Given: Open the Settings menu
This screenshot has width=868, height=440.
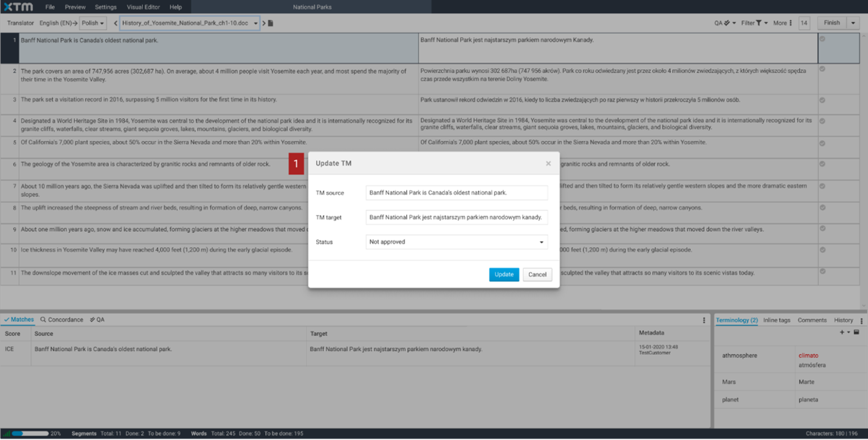Looking at the screenshot, I should [x=105, y=7].
